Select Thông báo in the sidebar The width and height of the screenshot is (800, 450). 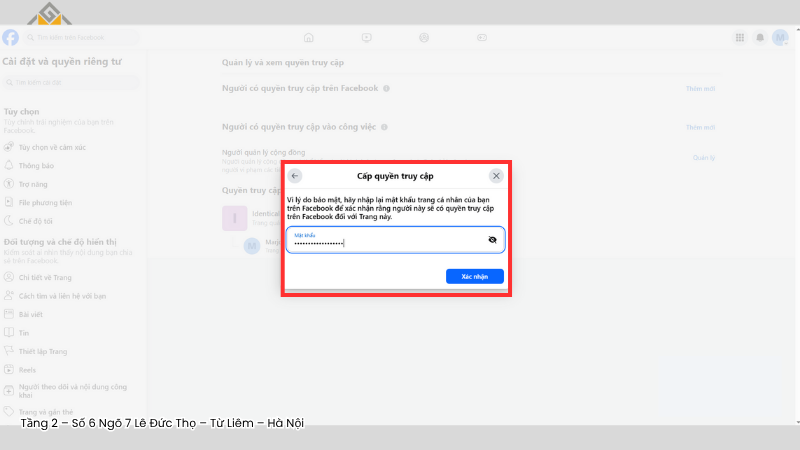35,165
